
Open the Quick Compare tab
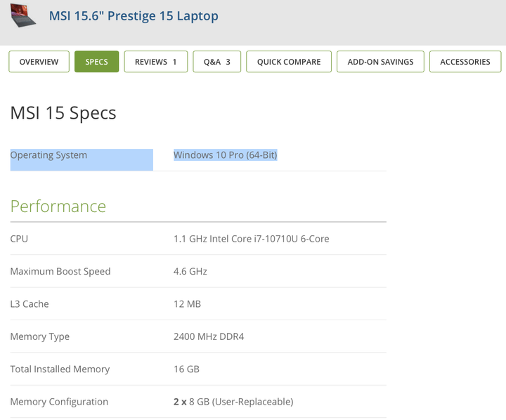point(289,62)
